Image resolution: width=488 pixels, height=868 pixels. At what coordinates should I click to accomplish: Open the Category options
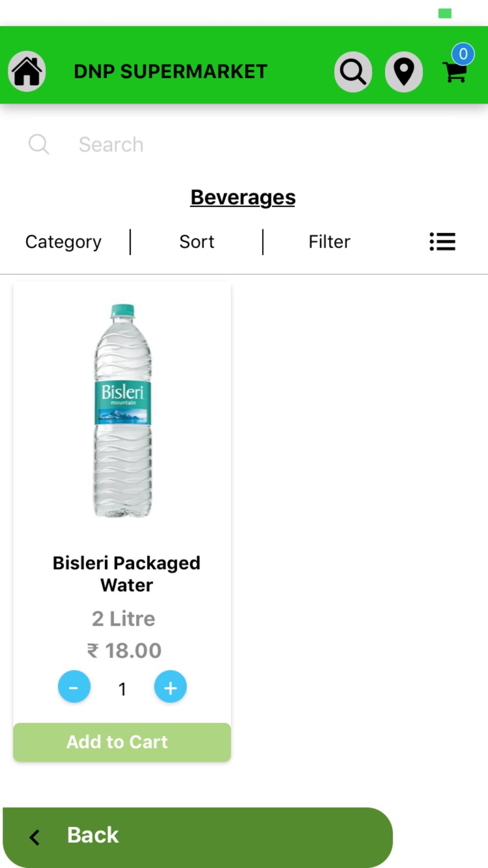pyautogui.click(x=63, y=242)
